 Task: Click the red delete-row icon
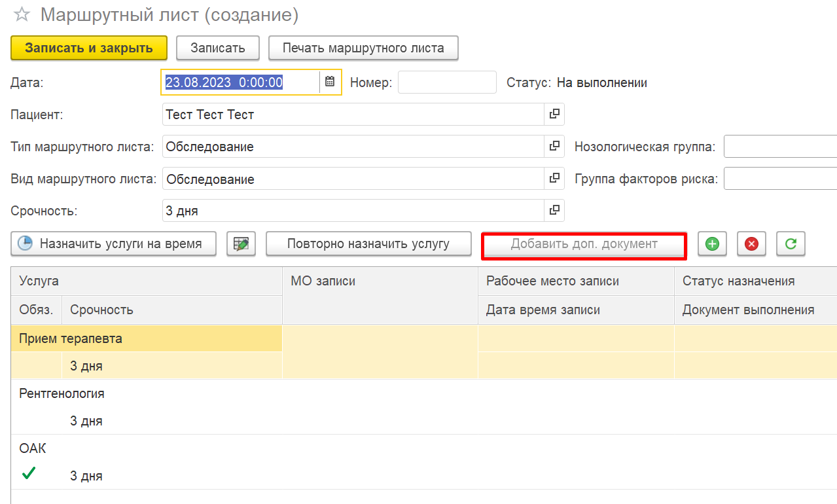[x=751, y=244]
